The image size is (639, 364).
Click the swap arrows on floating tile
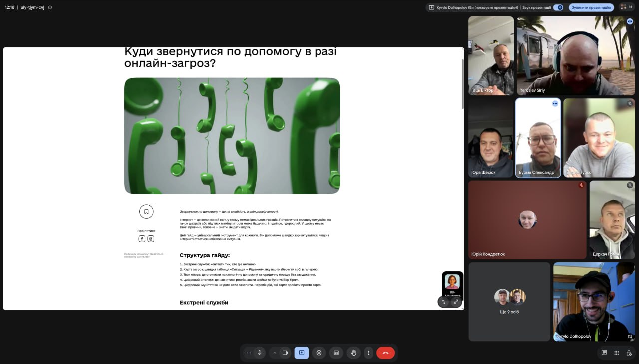(444, 302)
